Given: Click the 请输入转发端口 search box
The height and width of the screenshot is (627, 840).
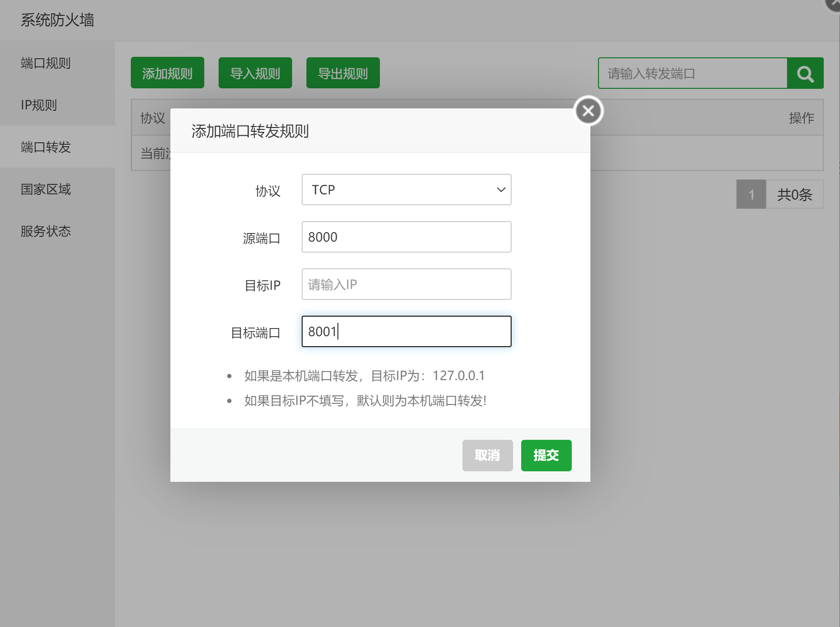Looking at the screenshot, I should tap(692, 74).
